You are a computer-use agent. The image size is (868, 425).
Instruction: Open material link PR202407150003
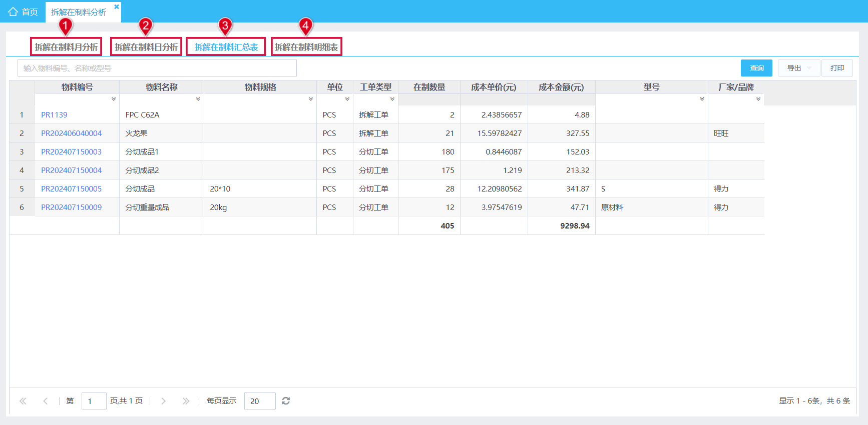(x=71, y=152)
